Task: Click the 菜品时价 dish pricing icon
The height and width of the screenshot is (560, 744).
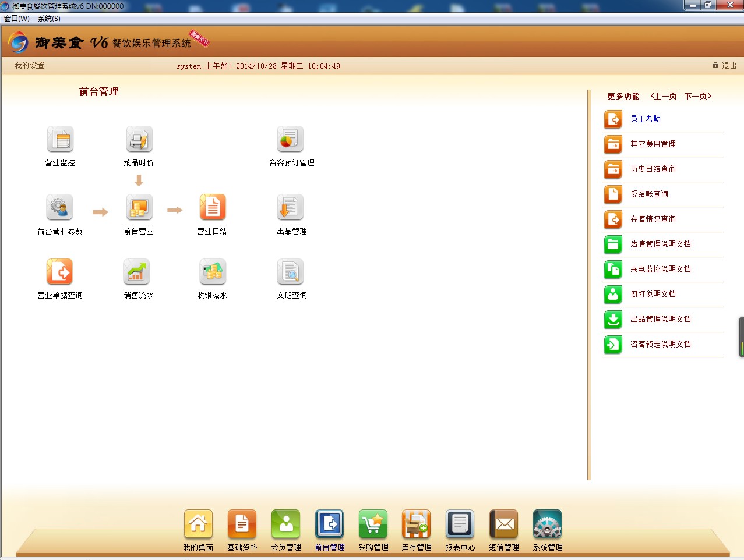Action: [x=139, y=140]
